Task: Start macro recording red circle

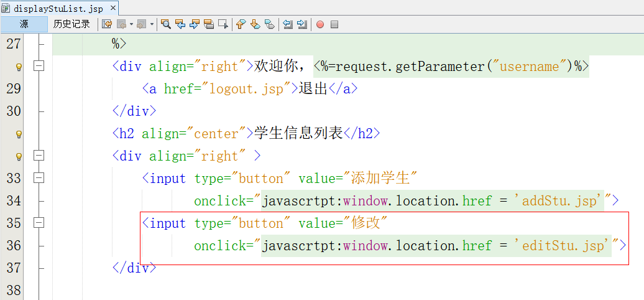Action: [x=320, y=25]
